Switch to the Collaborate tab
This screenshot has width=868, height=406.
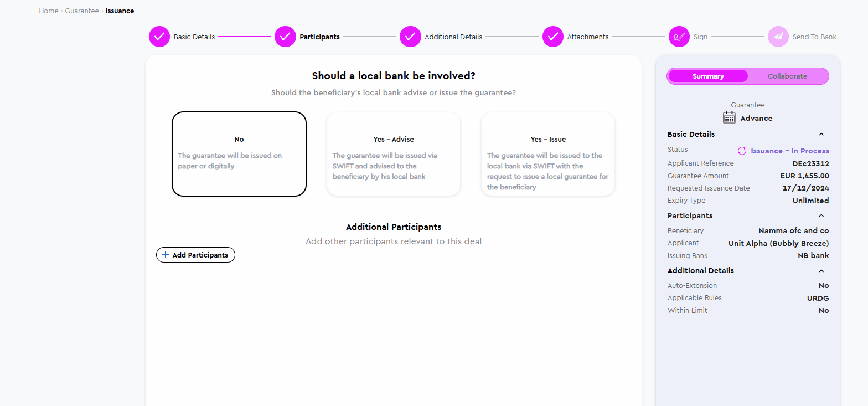787,76
